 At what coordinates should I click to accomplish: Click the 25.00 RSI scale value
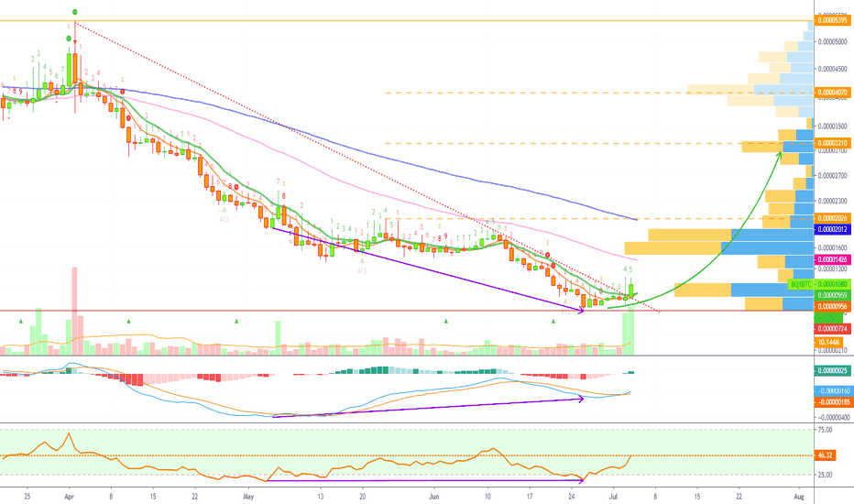tap(825, 475)
